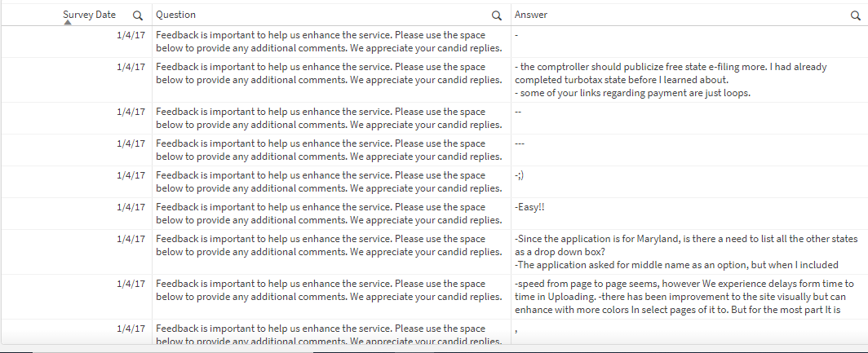Toggle the sort arrow under Survey Date
868x353 pixels.
(68, 23)
